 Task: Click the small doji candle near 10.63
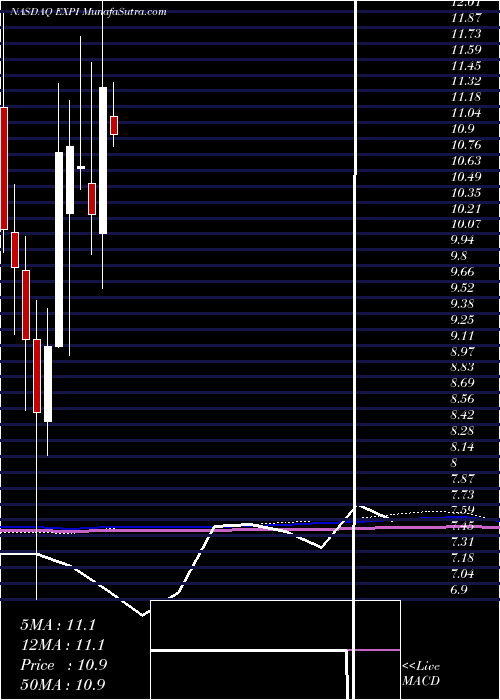point(81,167)
